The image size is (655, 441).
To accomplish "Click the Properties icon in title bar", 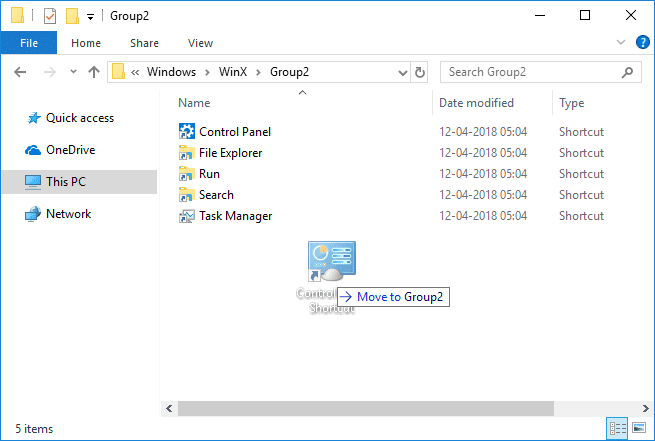I will pyautogui.click(x=49, y=16).
